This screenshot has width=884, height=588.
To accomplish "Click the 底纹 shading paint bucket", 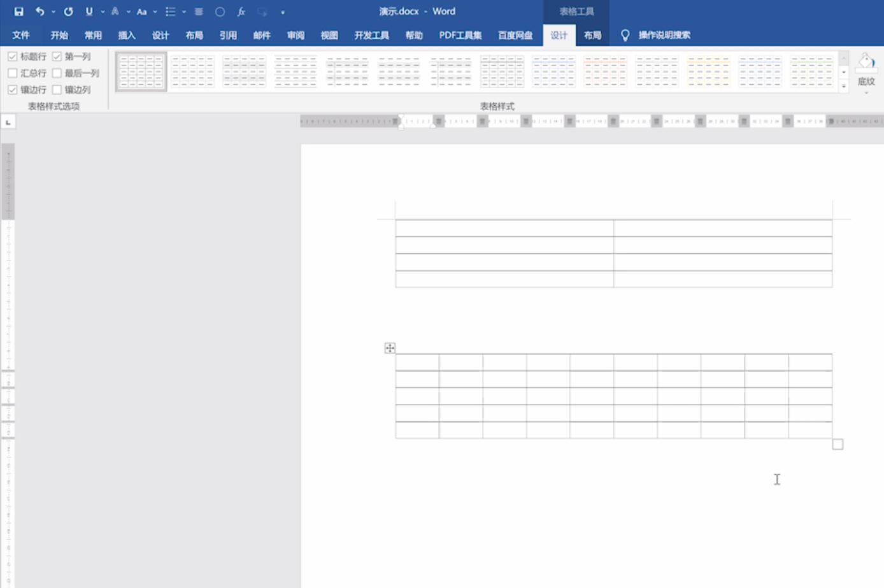I will coord(866,62).
